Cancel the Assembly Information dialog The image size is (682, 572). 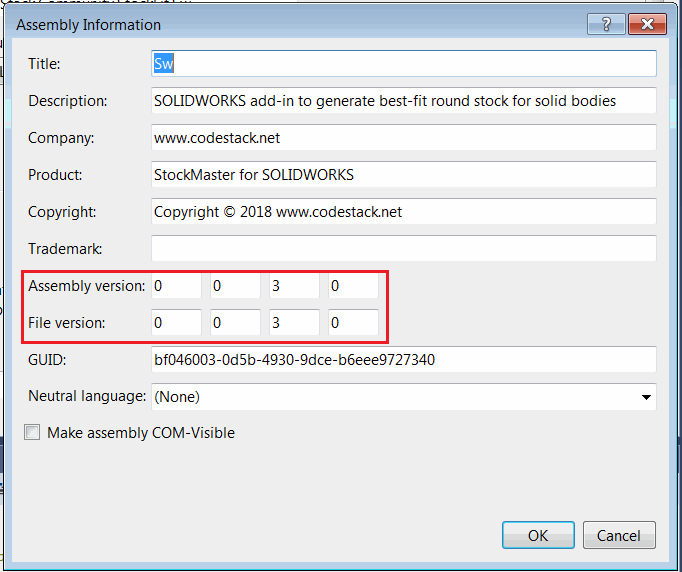[619, 535]
